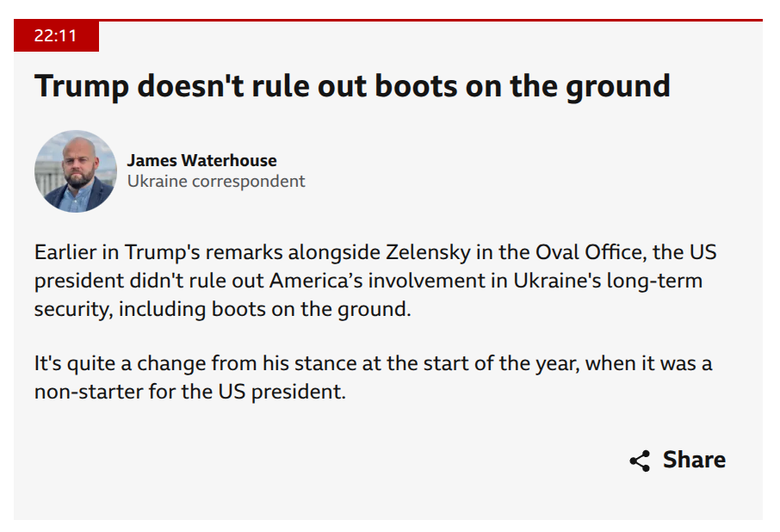Click 'Oval Office' in the first paragraph
This screenshot has height=532, width=780.
pyautogui.click(x=591, y=252)
